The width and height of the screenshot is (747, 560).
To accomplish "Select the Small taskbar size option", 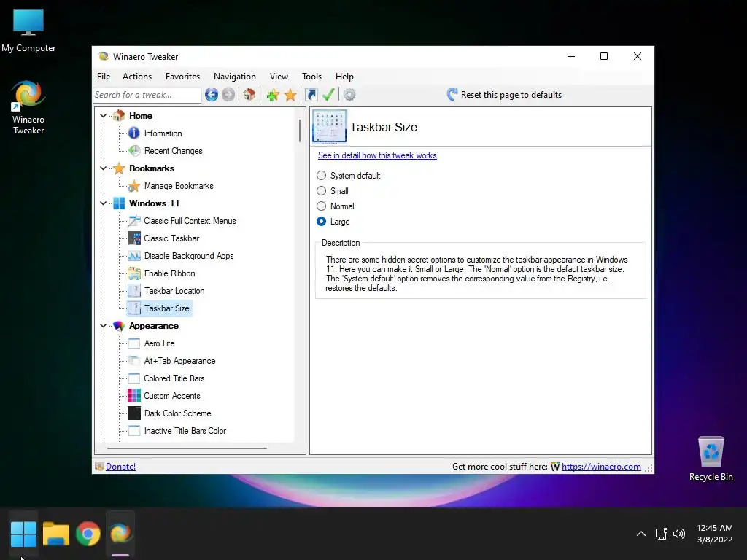I will click(333, 191).
